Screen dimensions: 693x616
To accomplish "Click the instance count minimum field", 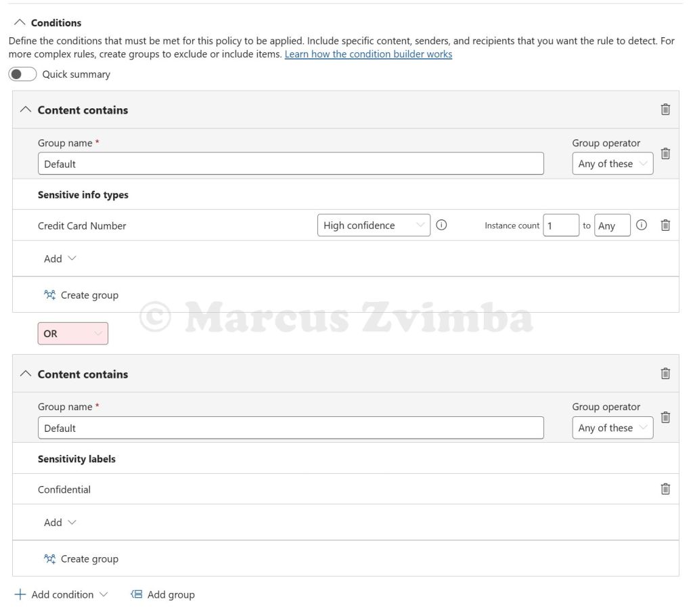I will 560,225.
